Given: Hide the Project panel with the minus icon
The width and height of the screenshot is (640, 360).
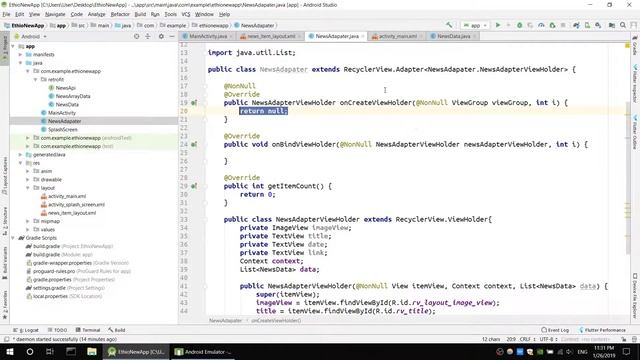Looking at the screenshot, I should point(172,36).
